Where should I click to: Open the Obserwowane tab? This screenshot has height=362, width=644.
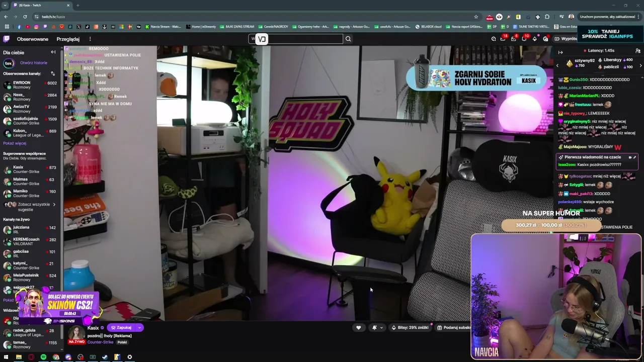pyautogui.click(x=33, y=39)
